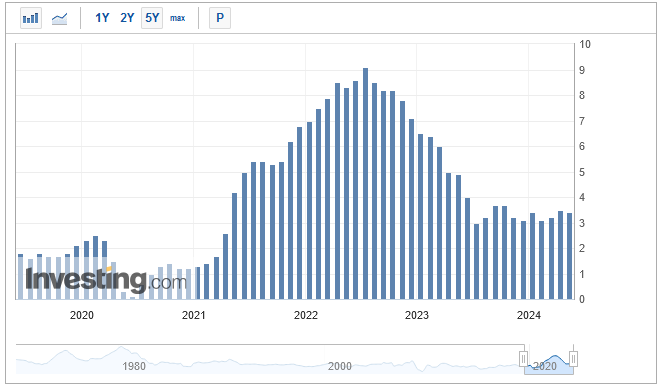This screenshot has width=662, height=388.
Task: Click the 2020 x-axis label under chart
Action: click(82, 315)
